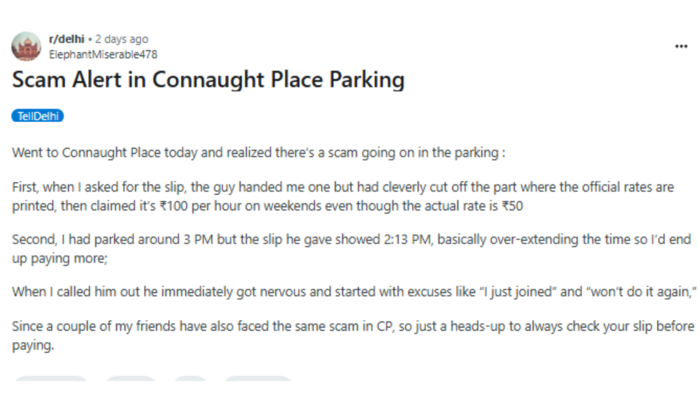This screenshot has width=700, height=394.
Task: Open the 'Scam Alert in Connaught Place Parking' title
Action: point(208,80)
